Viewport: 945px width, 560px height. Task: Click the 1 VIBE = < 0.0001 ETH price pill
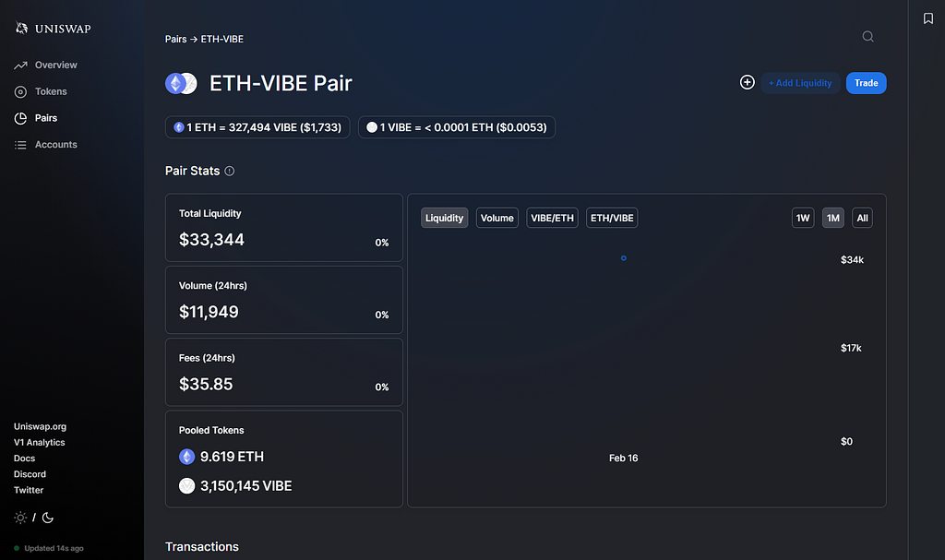tap(457, 127)
